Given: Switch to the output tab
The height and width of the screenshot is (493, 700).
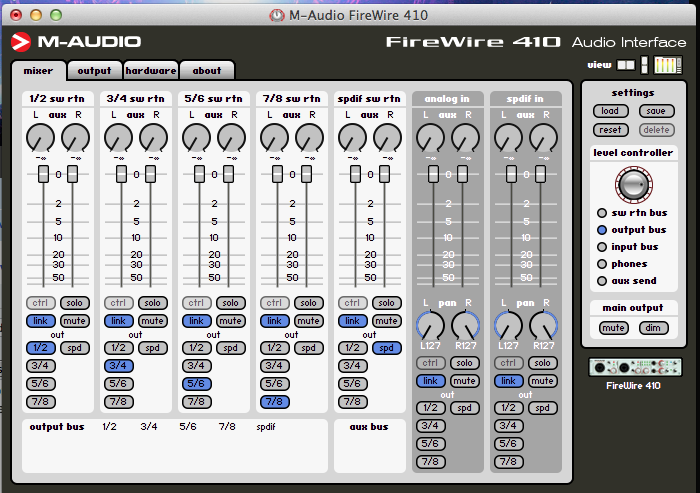Looking at the screenshot, I should point(94,71).
